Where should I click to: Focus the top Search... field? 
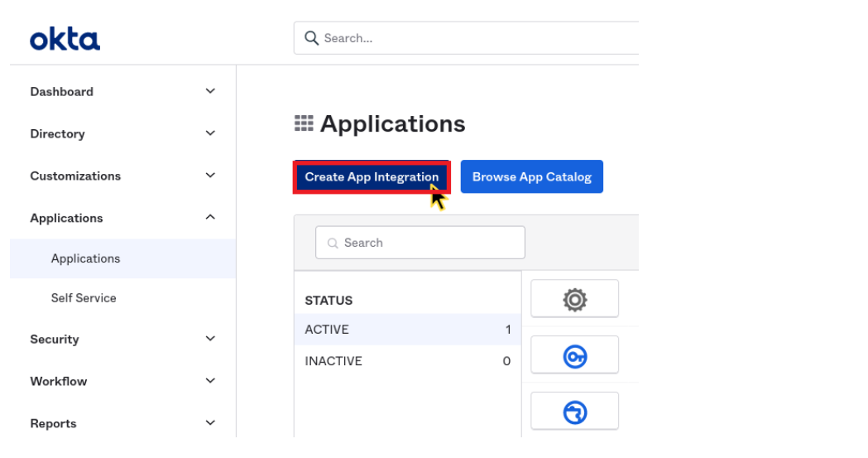466,38
